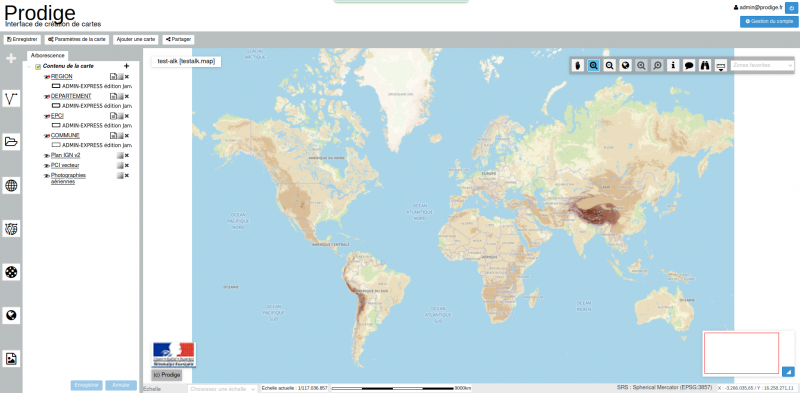Image resolution: width=800 pixels, height=393 pixels.
Task: Zoom to full extent globe icon
Action: pyautogui.click(x=626, y=65)
